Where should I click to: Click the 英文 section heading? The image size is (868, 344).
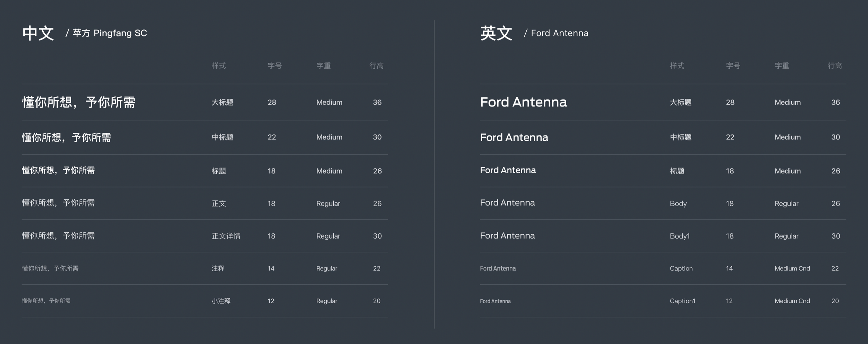(x=496, y=33)
